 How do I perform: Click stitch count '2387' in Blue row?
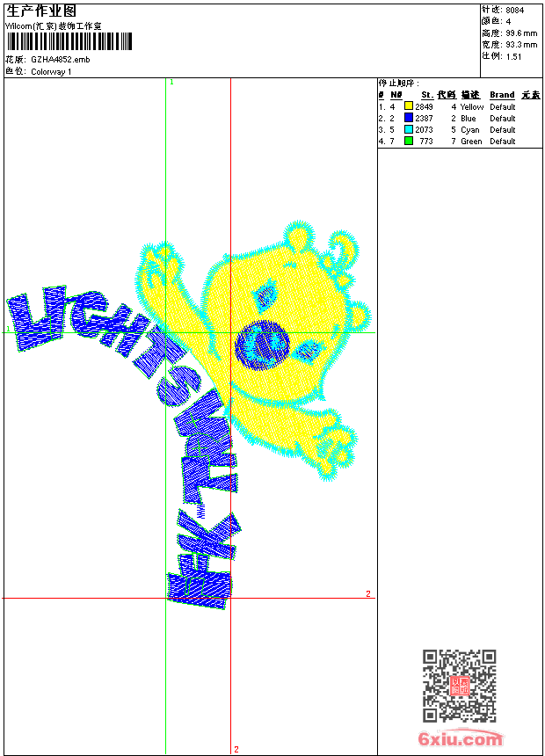(424, 119)
